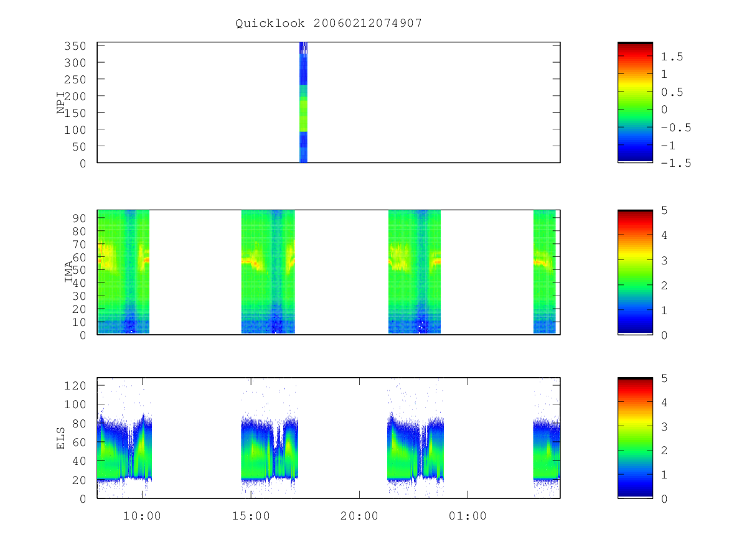This screenshot has height=560, width=747.
Task: Click the 90 tick on IMA axis
Action: click(80, 218)
